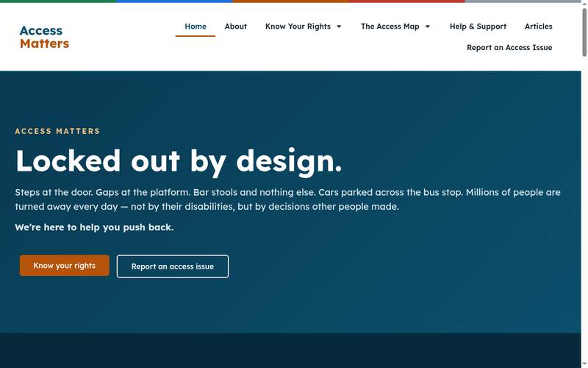This screenshot has height=368, width=588.
Task: Click the orange Know your rights button
Action: point(65,266)
